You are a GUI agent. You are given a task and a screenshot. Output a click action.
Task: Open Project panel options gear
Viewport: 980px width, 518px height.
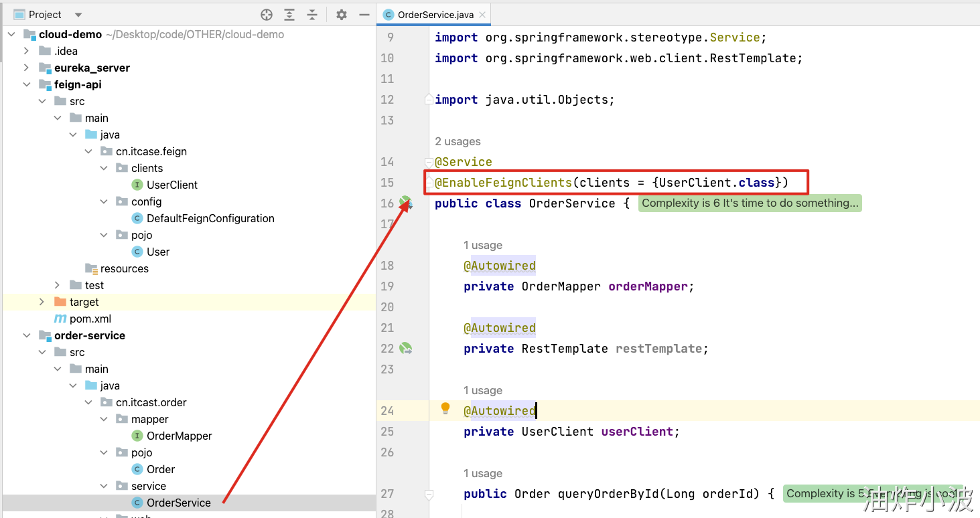tap(342, 15)
